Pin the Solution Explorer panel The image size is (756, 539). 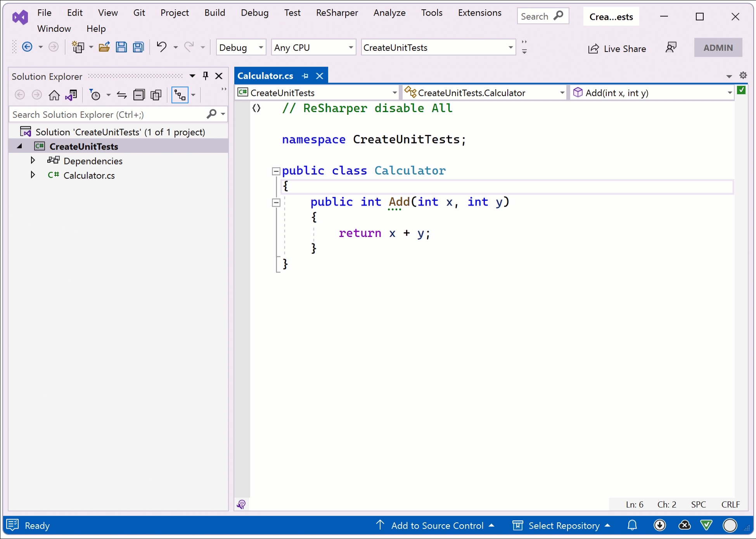(205, 76)
